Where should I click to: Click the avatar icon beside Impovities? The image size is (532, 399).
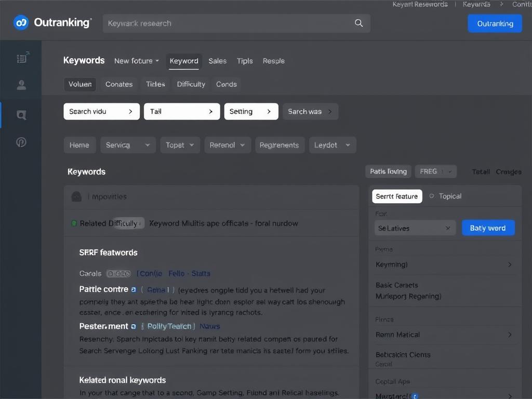pos(76,196)
